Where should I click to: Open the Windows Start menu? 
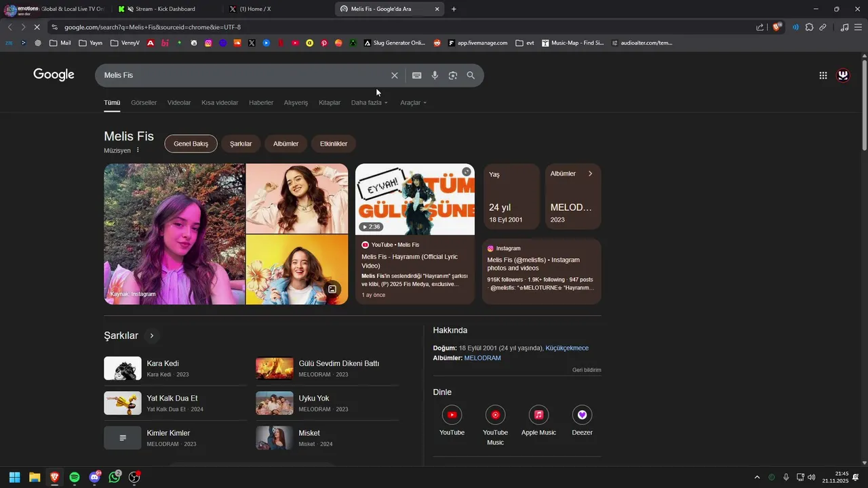click(14, 477)
